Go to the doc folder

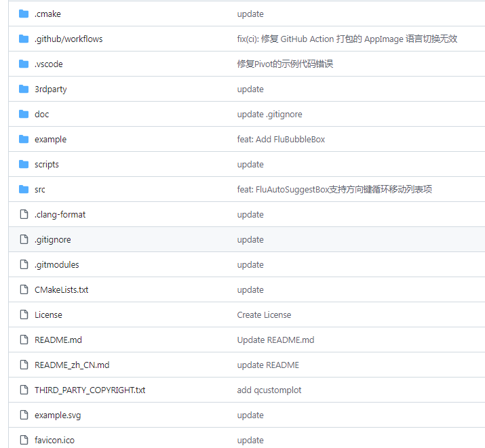[42, 114]
